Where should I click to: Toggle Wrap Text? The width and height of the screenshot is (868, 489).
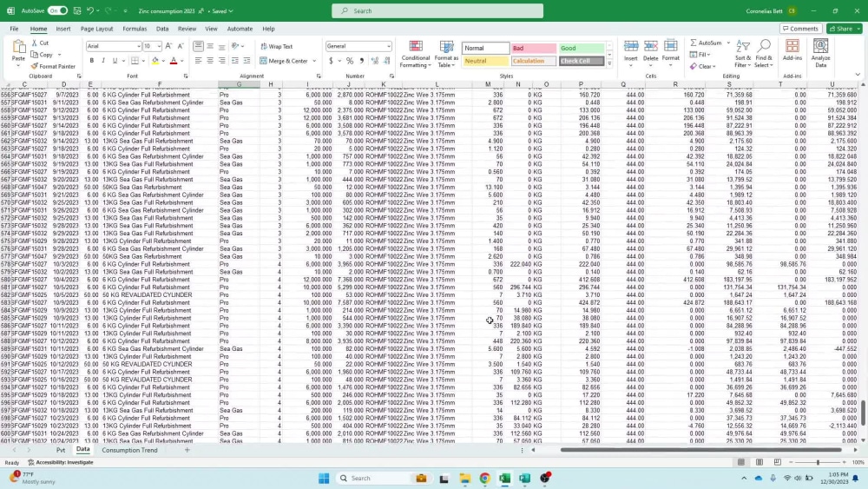[x=277, y=47]
